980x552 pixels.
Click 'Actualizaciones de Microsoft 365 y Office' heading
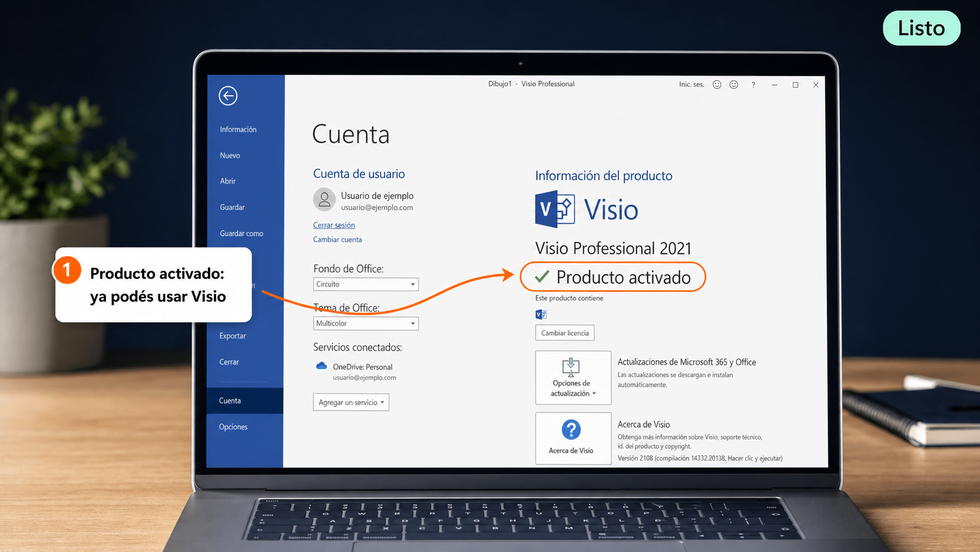687,362
